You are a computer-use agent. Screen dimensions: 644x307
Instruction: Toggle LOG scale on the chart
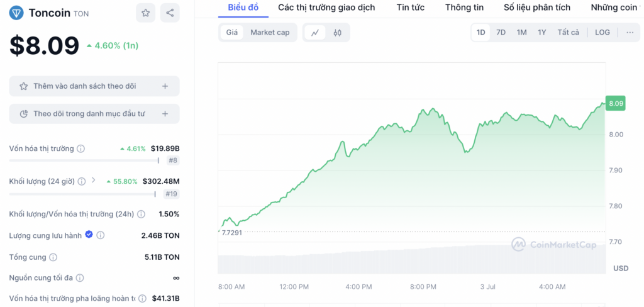[602, 33]
